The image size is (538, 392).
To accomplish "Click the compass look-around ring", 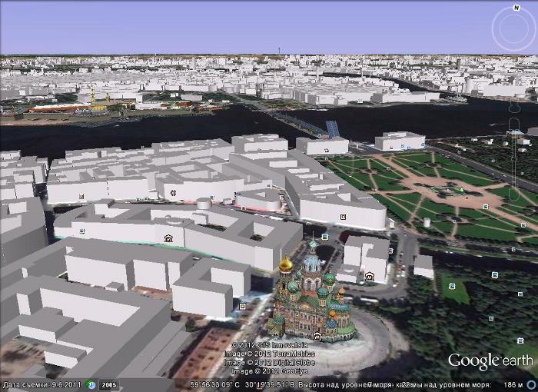I will 513,29.
